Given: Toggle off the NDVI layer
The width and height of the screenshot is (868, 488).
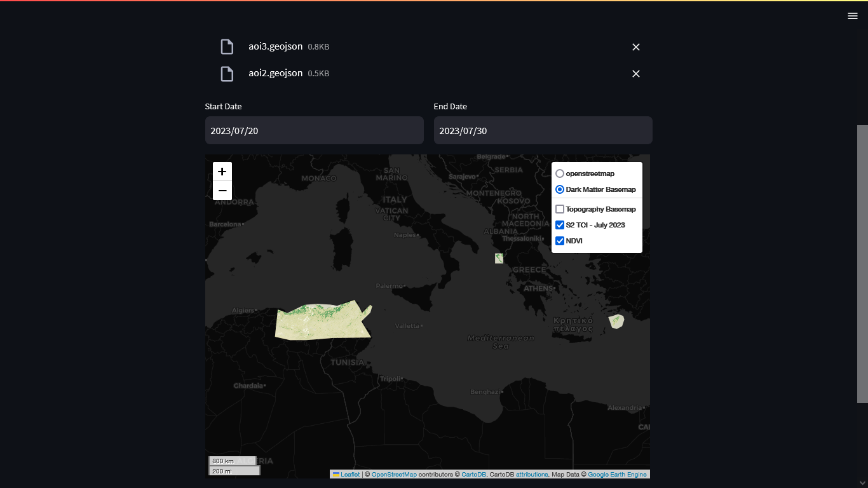Looking at the screenshot, I should pos(560,241).
